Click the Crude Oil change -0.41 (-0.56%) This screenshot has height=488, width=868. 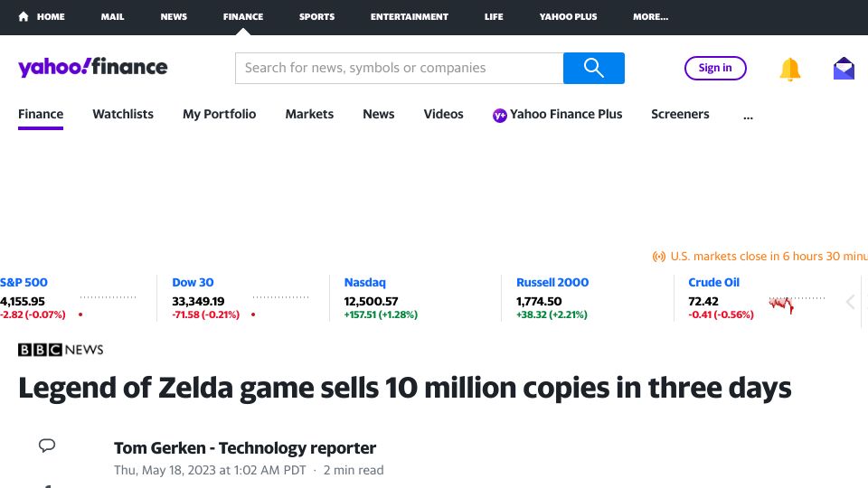pos(721,314)
